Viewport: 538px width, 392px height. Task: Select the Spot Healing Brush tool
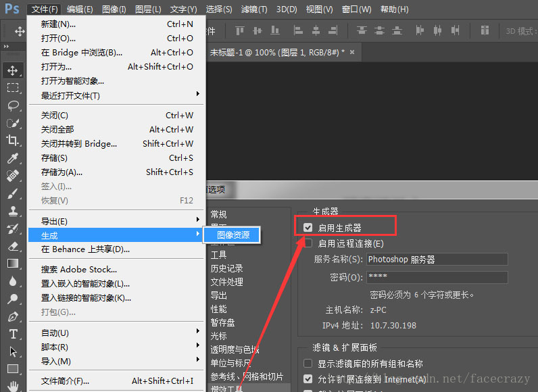point(13,176)
